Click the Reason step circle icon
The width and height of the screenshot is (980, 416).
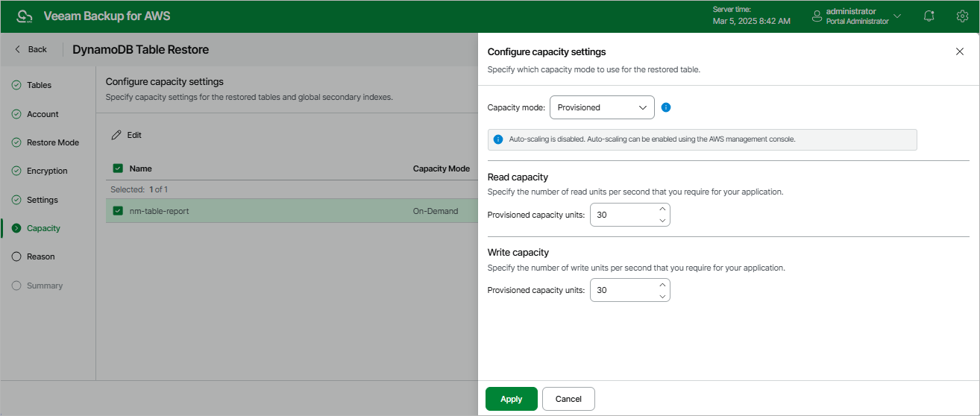pyautogui.click(x=16, y=256)
